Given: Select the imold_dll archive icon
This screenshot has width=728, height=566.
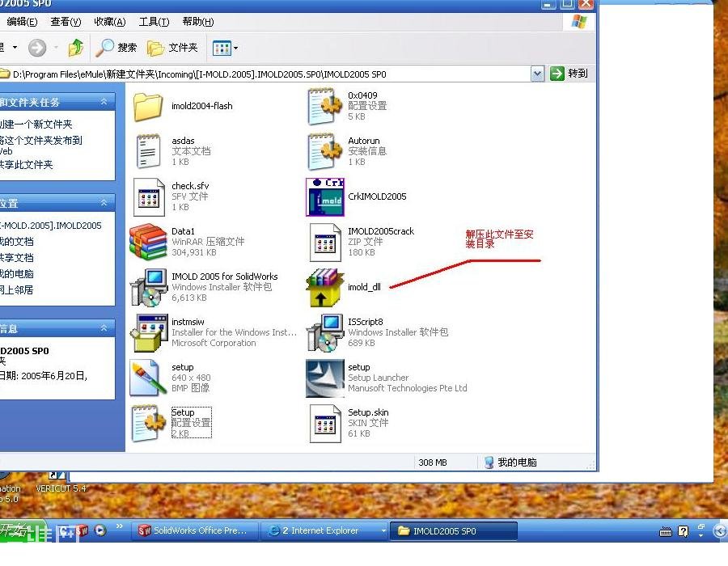Looking at the screenshot, I should (325, 288).
